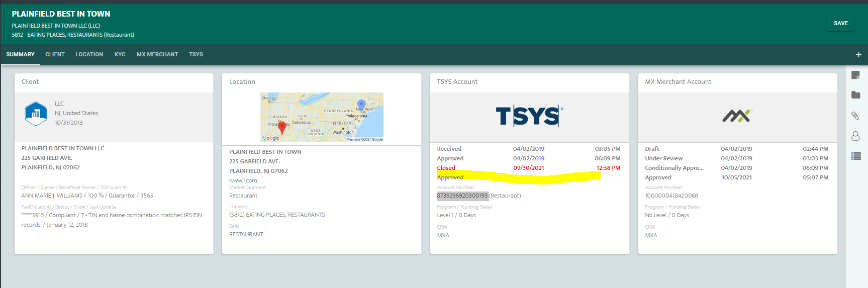Viewport: 868px width, 288px height.
Task: Click the Under Review status row
Action: 737,158
